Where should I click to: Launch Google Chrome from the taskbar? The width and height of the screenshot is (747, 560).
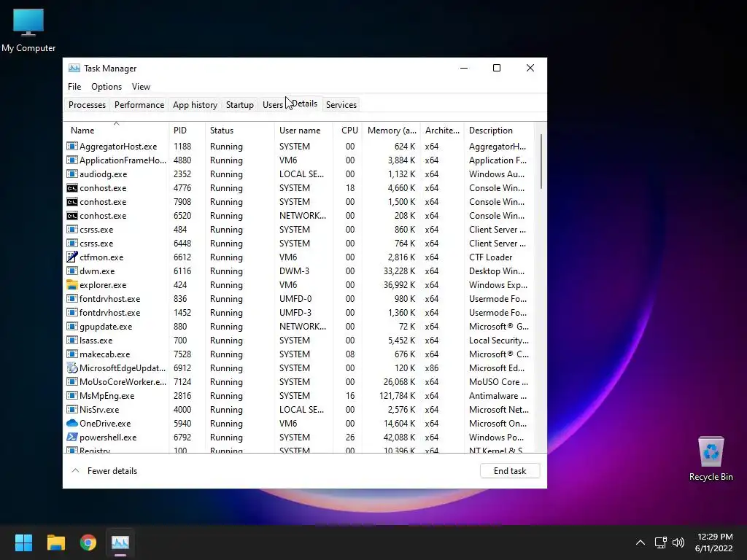pos(88,542)
